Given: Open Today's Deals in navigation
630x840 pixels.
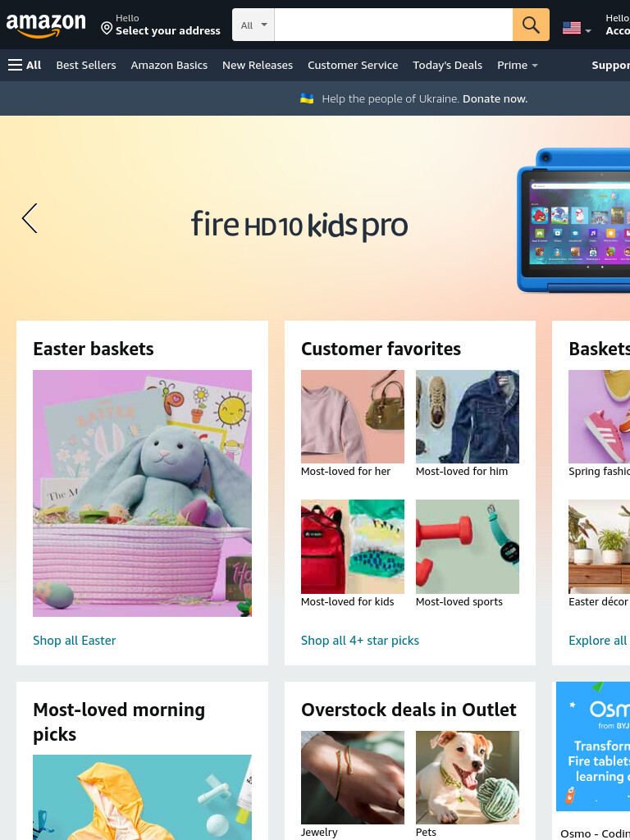Looking at the screenshot, I should 447,66.
